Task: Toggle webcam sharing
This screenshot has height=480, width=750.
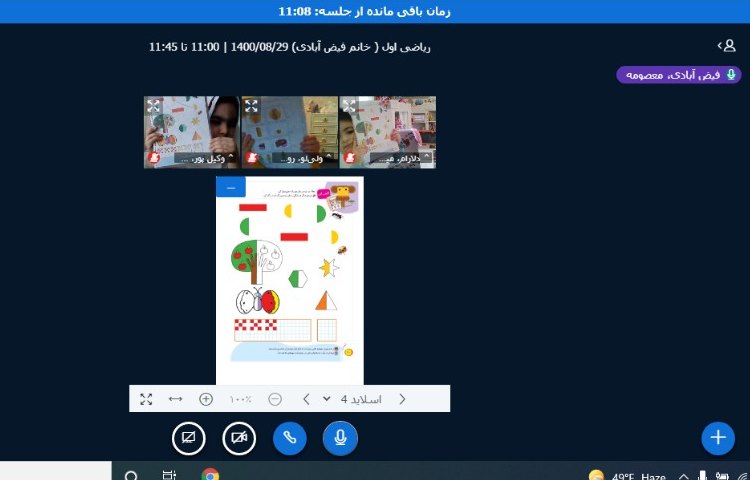Action: 239,438
